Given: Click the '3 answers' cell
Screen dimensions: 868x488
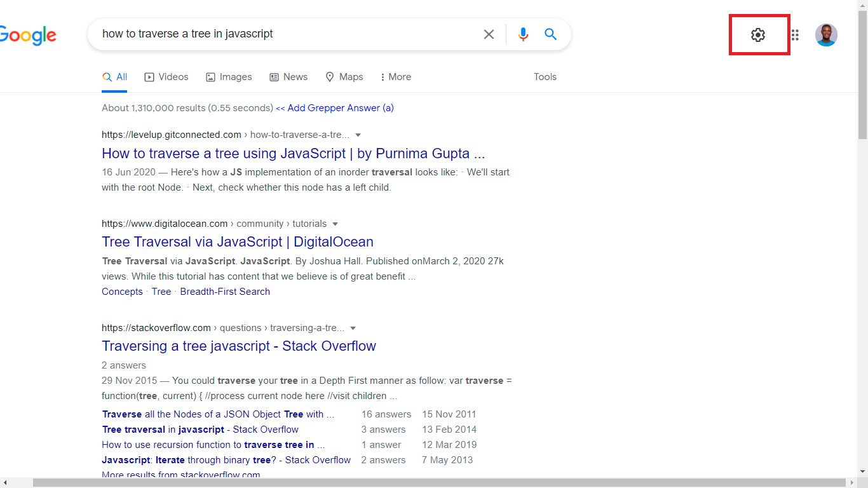Looking at the screenshot, I should 384,430.
